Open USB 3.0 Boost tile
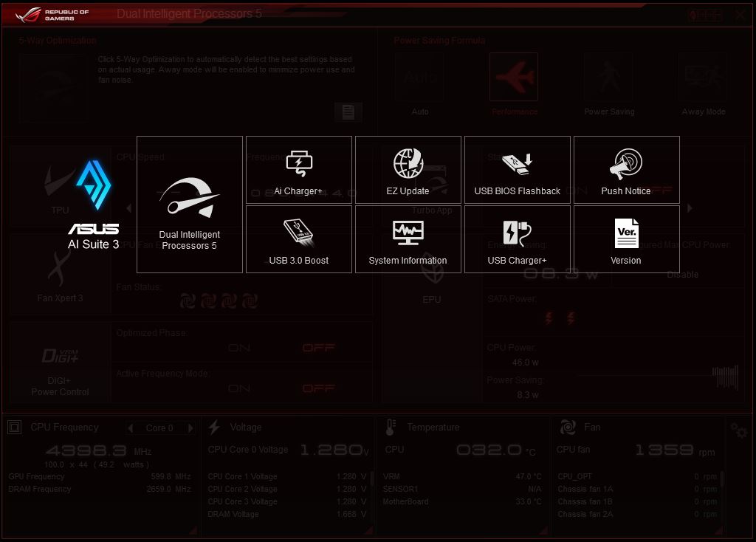Viewport: 756px width, 542px height. pyautogui.click(x=299, y=239)
